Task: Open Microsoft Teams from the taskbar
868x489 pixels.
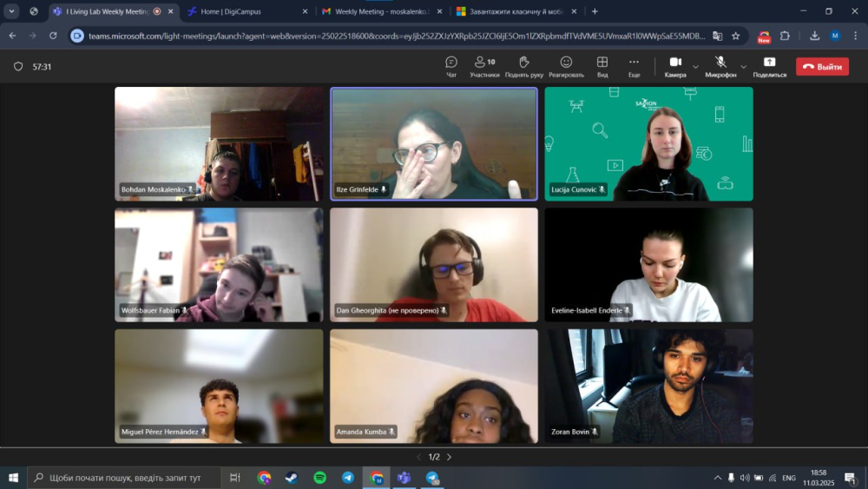Action: click(x=404, y=478)
